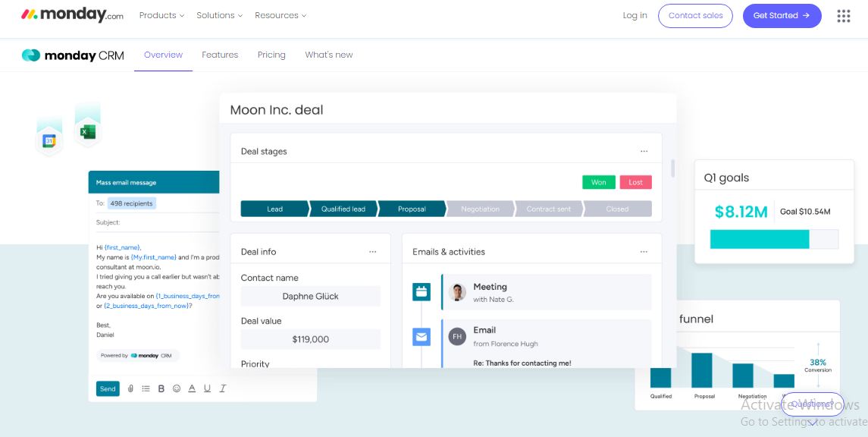Screen dimensions: 868x437
Task: Mark the deal as Won
Action: coord(598,182)
